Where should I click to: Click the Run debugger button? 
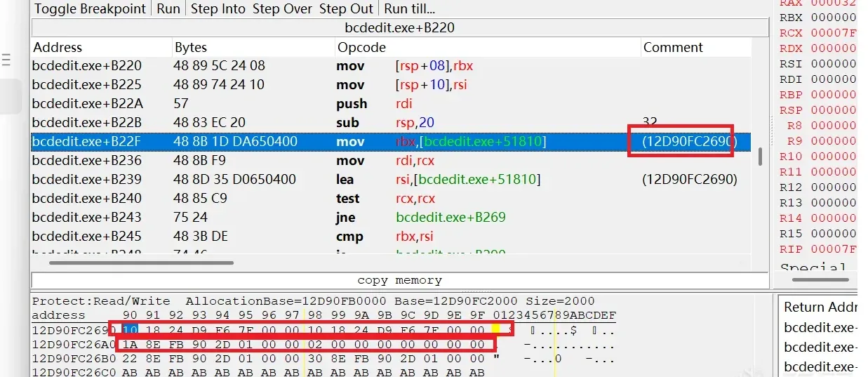point(168,9)
